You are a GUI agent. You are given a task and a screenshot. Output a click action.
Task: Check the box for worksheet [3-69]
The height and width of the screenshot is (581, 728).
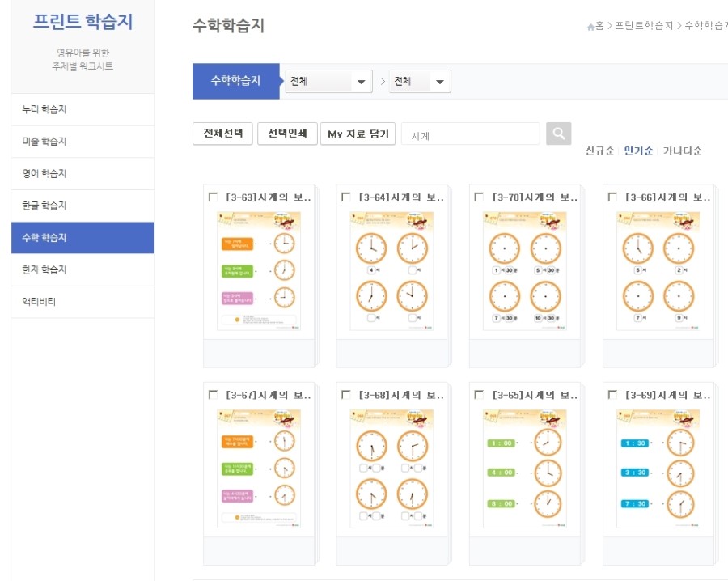pos(612,395)
